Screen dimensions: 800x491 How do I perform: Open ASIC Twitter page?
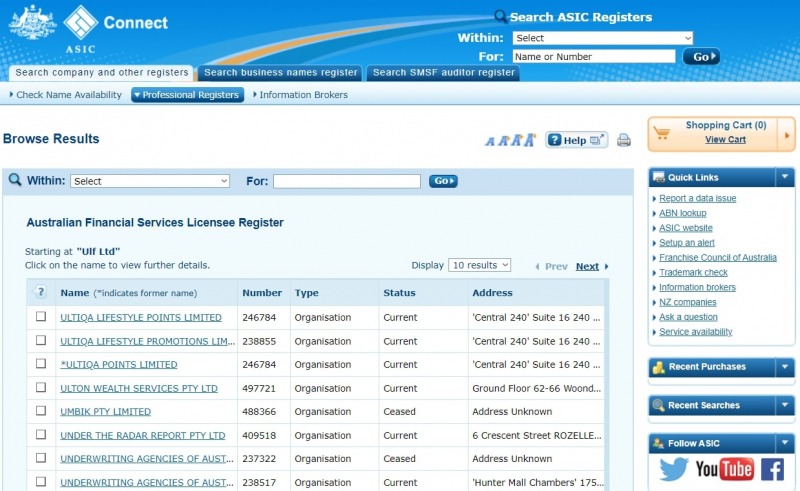coord(673,469)
